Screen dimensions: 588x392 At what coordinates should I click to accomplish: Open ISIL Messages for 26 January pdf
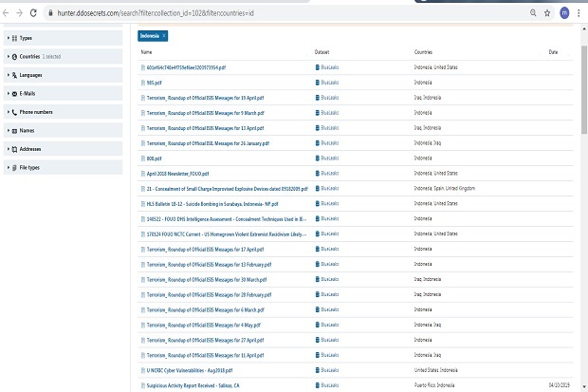click(x=208, y=143)
